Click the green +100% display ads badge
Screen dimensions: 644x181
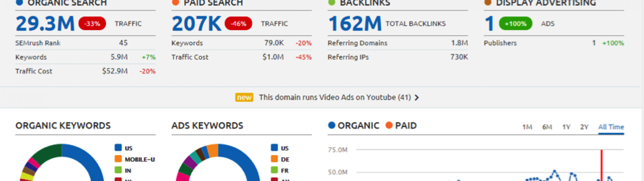(x=516, y=24)
